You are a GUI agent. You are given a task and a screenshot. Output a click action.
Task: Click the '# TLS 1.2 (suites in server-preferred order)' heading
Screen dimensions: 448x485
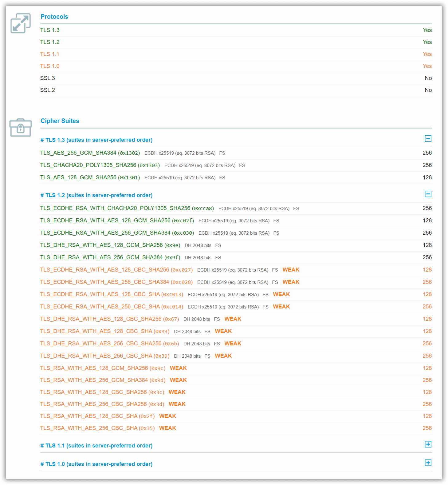pos(96,195)
